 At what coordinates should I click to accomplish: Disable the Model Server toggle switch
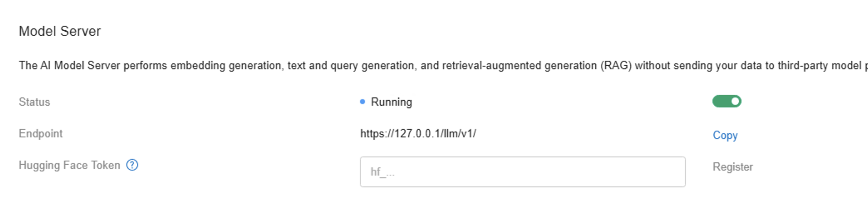pos(727,101)
